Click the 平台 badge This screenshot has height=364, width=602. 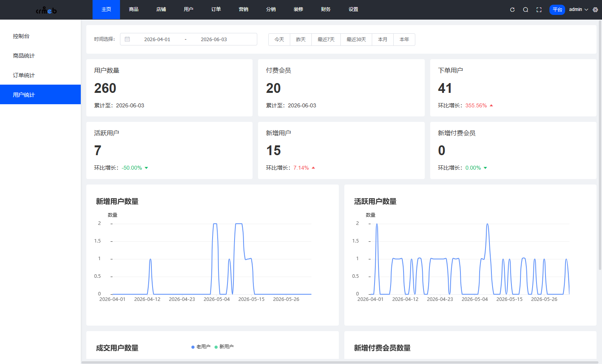557,10
